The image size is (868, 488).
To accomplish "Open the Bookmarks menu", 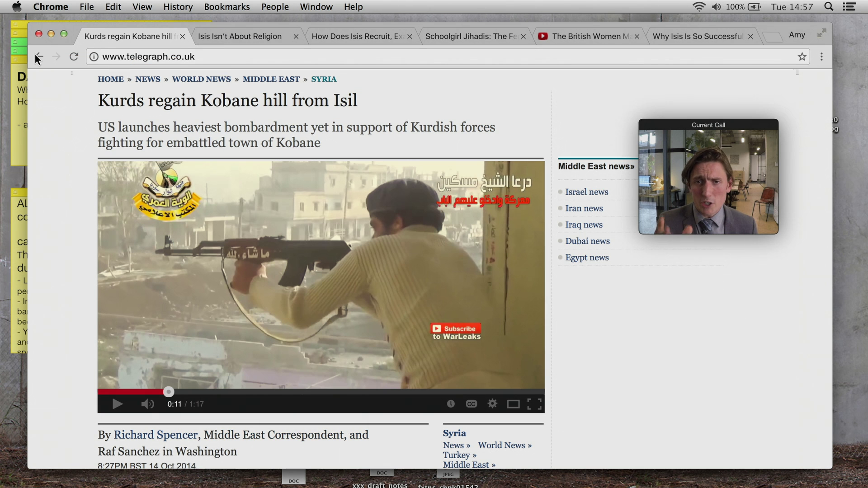I will point(227,7).
